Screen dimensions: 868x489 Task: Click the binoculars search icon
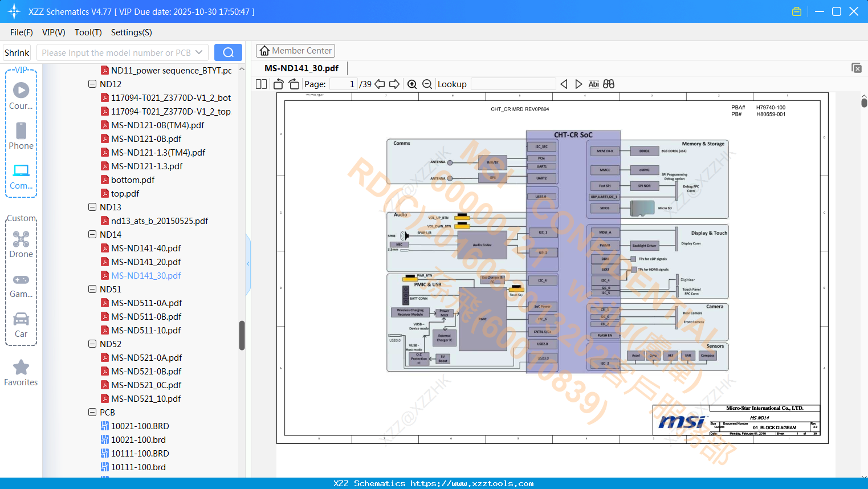(x=609, y=84)
